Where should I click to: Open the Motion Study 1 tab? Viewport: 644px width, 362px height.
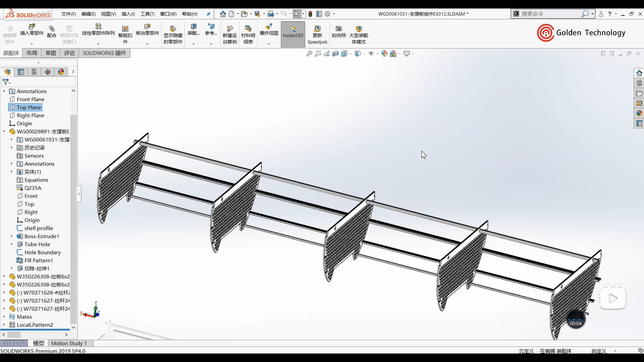pos(69,343)
